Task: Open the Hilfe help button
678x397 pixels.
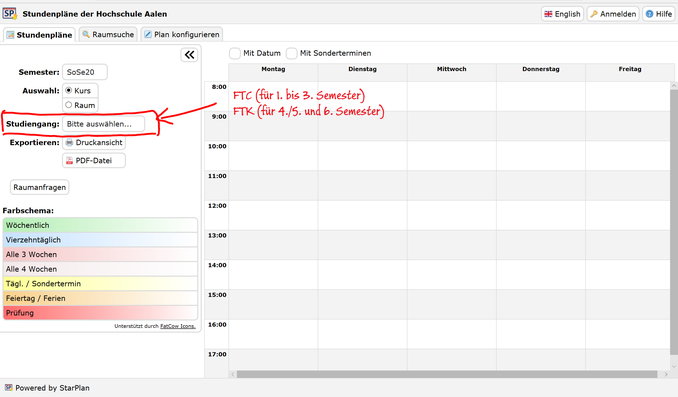Action: pyautogui.click(x=659, y=14)
